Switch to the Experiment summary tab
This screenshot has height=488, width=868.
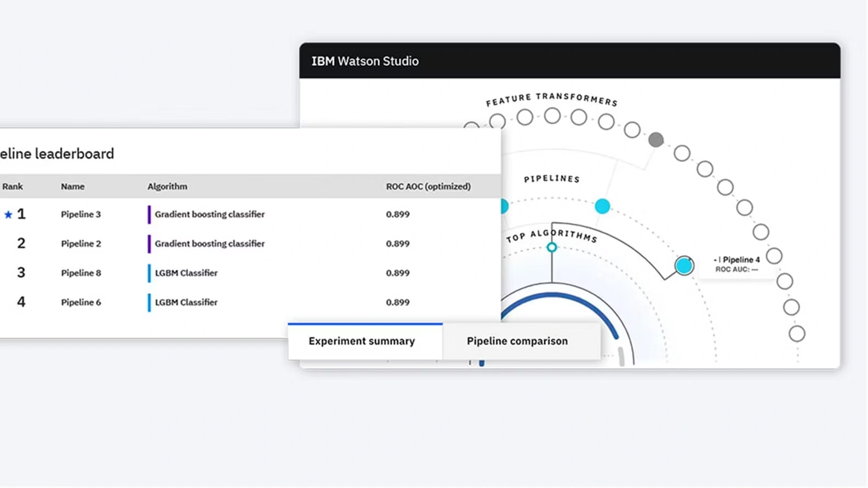[x=362, y=341]
